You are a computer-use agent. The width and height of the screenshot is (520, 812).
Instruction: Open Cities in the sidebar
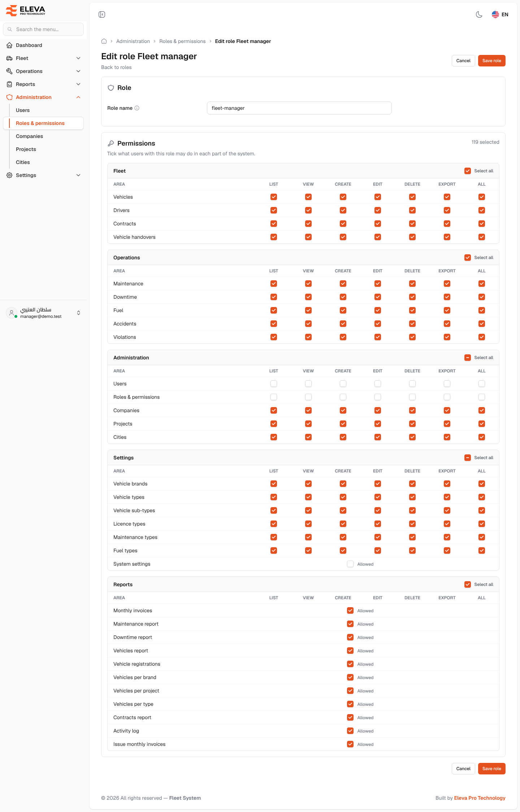23,162
